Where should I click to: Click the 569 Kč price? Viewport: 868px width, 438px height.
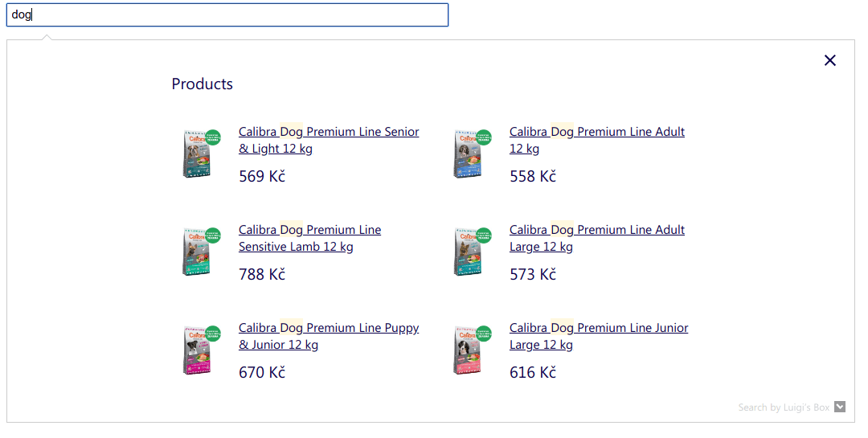coord(262,176)
